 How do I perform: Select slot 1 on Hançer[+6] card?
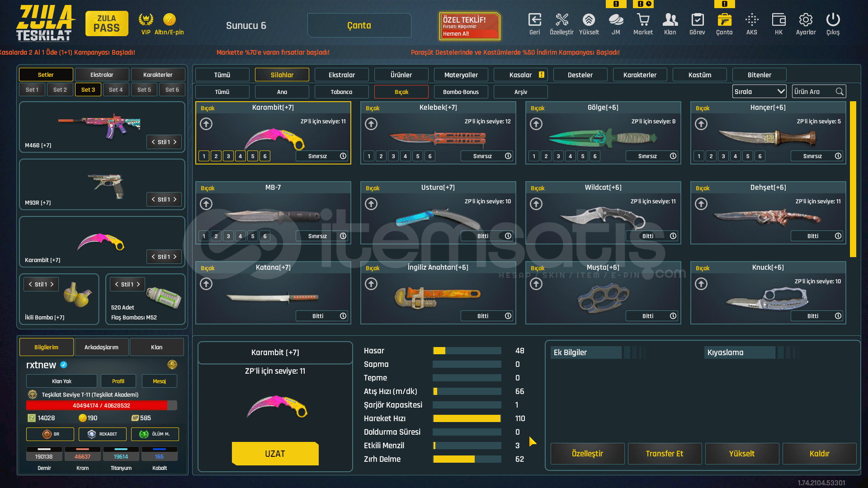click(699, 156)
